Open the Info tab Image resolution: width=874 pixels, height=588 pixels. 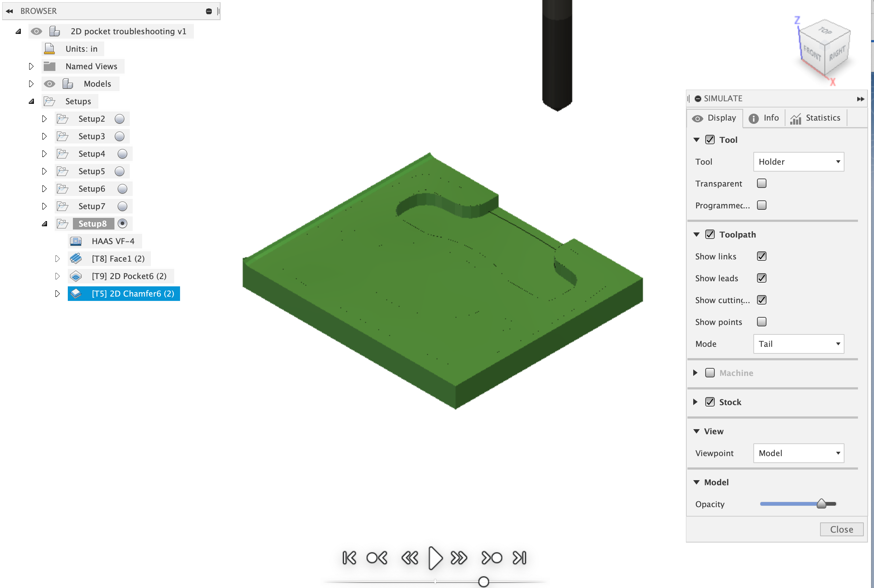click(764, 118)
